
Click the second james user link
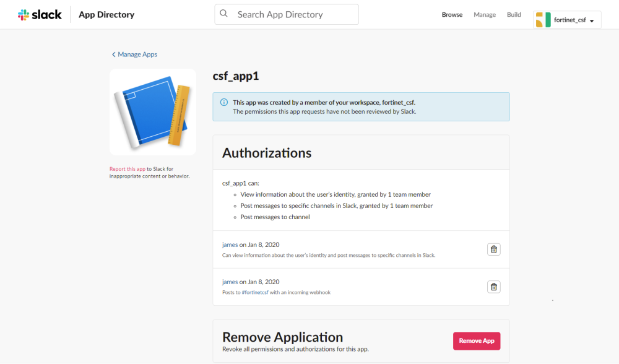(x=230, y=282)
